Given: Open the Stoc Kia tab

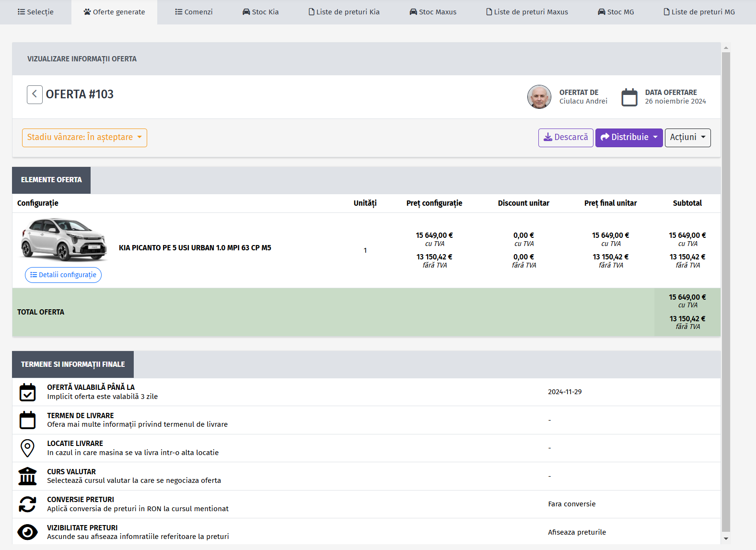Looking at the screenshot, I should pos(260,12).
